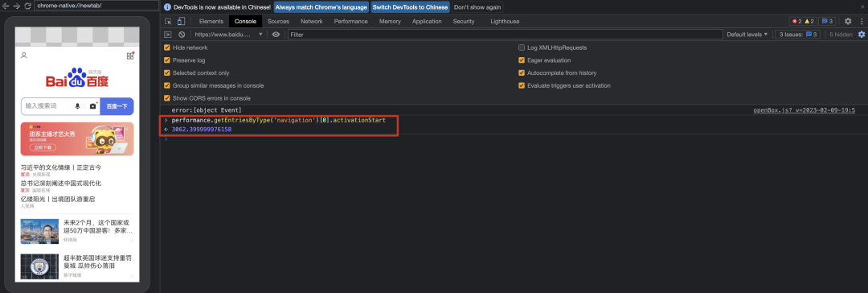The width and height of the screenshot is (868, 293).
Task: Click the 3062.399999976158 result value
Action: click(x=202, y=130)
